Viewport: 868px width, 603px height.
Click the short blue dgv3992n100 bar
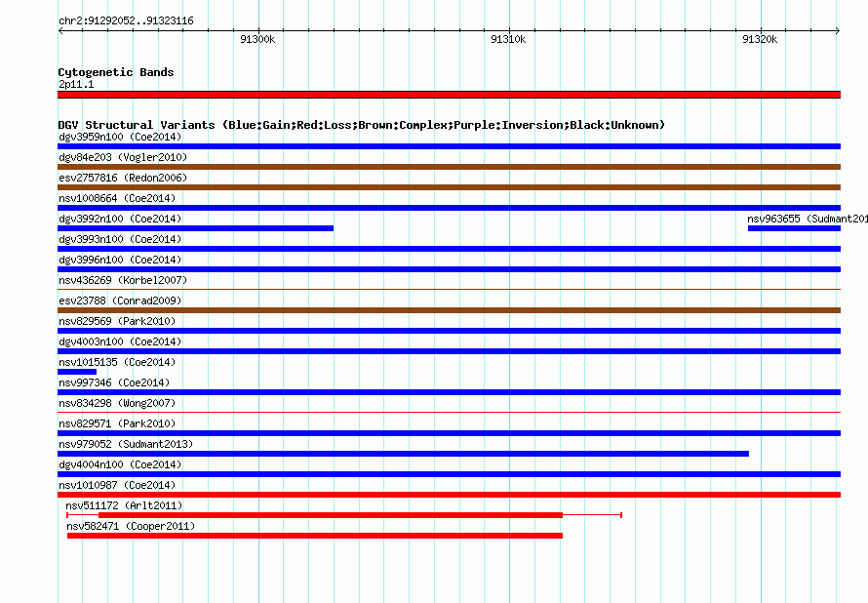[x=195, y=228]
